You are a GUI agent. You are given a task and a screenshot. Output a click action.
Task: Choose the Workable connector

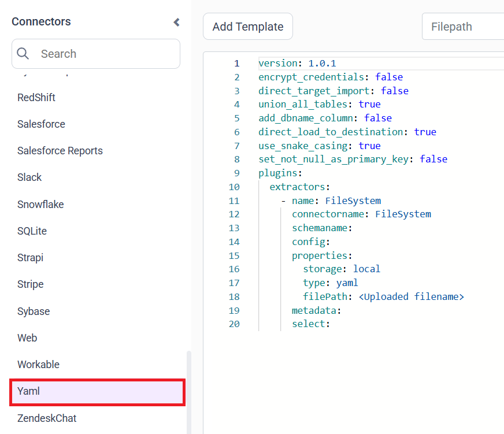click(38, 364)
